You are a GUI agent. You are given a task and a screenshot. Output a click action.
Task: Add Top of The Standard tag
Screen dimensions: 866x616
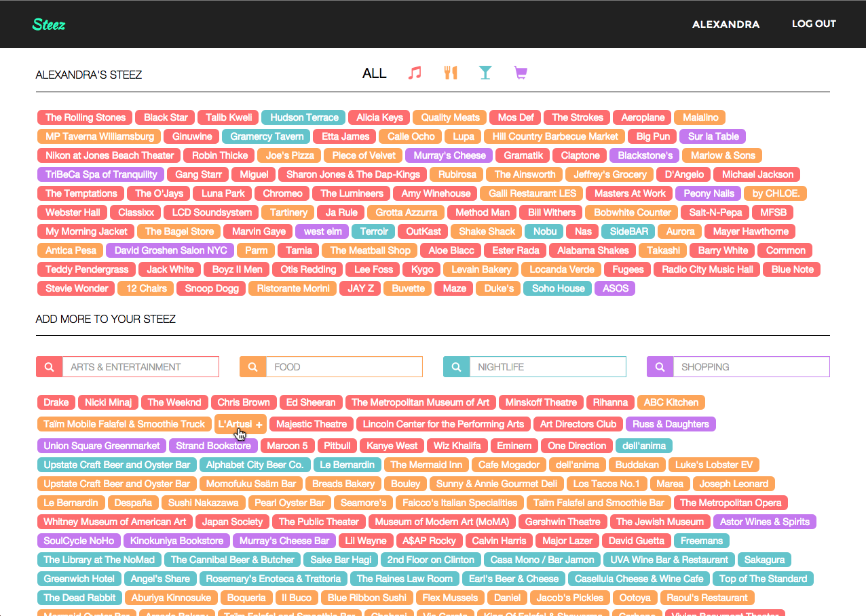click(x=763, y=579)
